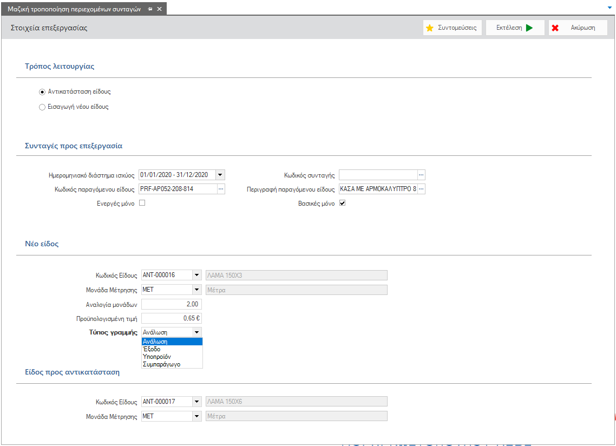This screenshot has height=446, width=616.
Task: Close the Μαζική τροποποίηση περιεχομένων συνταγών tab
Action: [159, 9]
